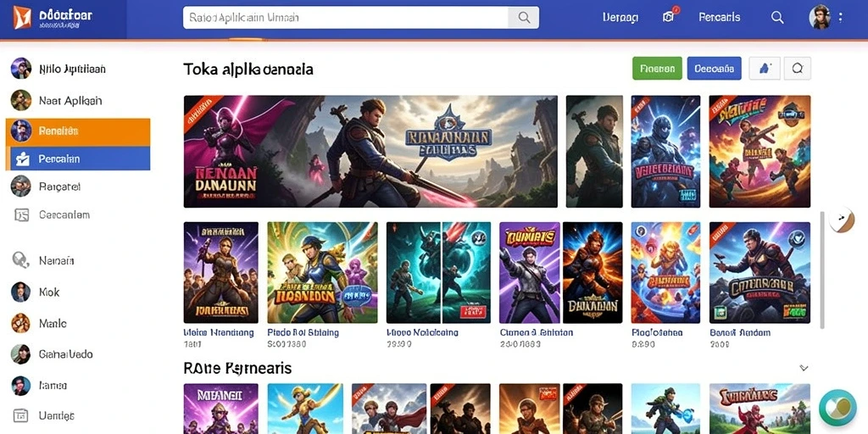Viewport: 868px width, 434px height.
Task: Click the magnifier icon in top navigation
Action: pos(777,18)
